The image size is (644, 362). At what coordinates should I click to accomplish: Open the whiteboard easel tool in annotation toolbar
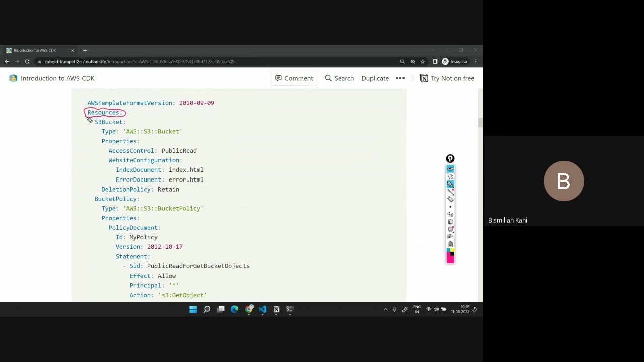[450, 229]
